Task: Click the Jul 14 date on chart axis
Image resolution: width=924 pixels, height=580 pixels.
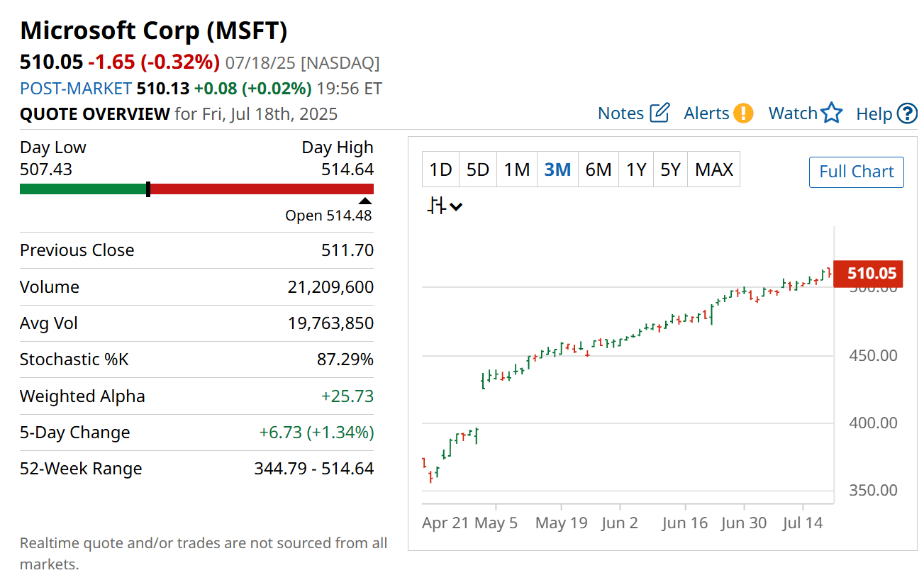Action: pos(803,523)
